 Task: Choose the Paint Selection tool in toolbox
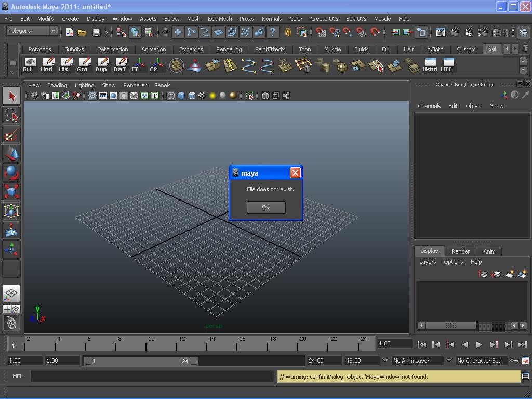coord(11,135)
